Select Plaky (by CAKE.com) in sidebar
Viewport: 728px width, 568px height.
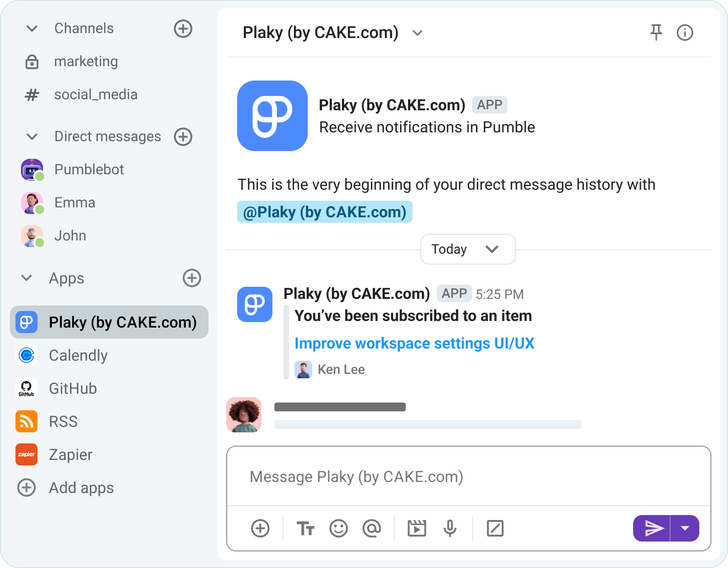pos(109,322)
